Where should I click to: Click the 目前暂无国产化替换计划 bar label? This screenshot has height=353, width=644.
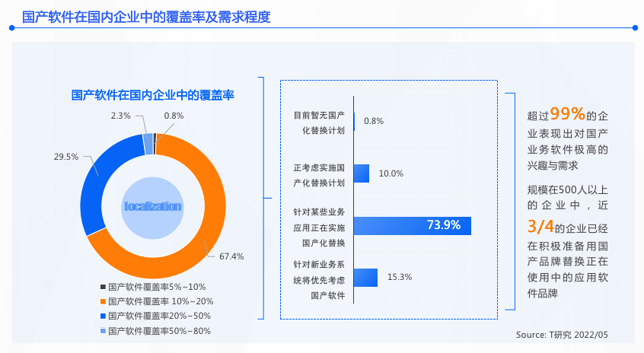pyautogui.click(x=319, y=122)
